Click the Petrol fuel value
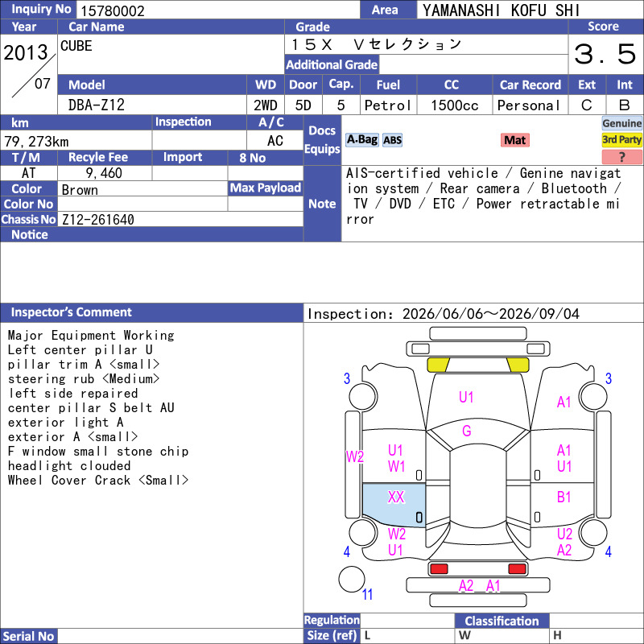This screenshot has height=644, width=644. coord(388,105)
